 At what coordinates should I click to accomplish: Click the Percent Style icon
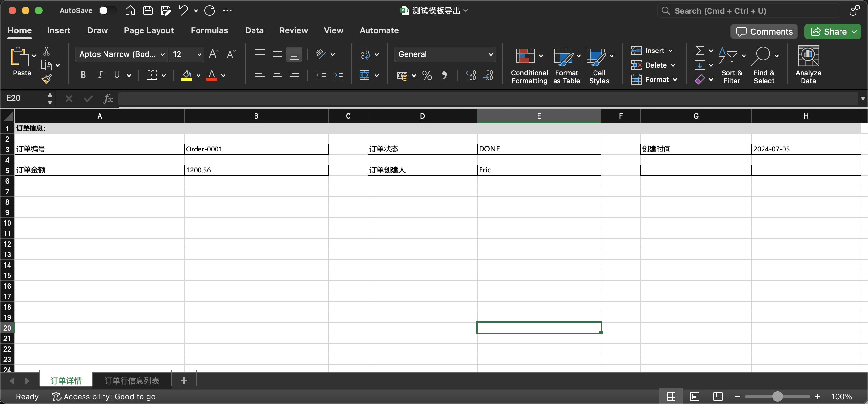tap(427, 75)
